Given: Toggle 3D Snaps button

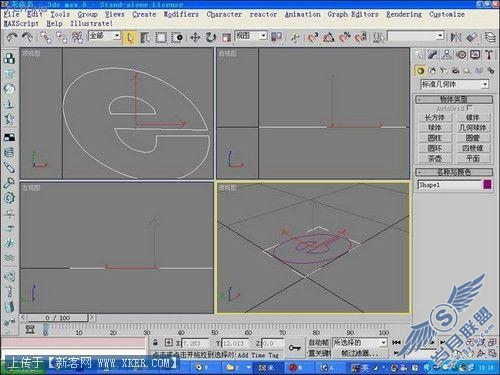Looking at the screenshot, I should [x=313, y=37].
